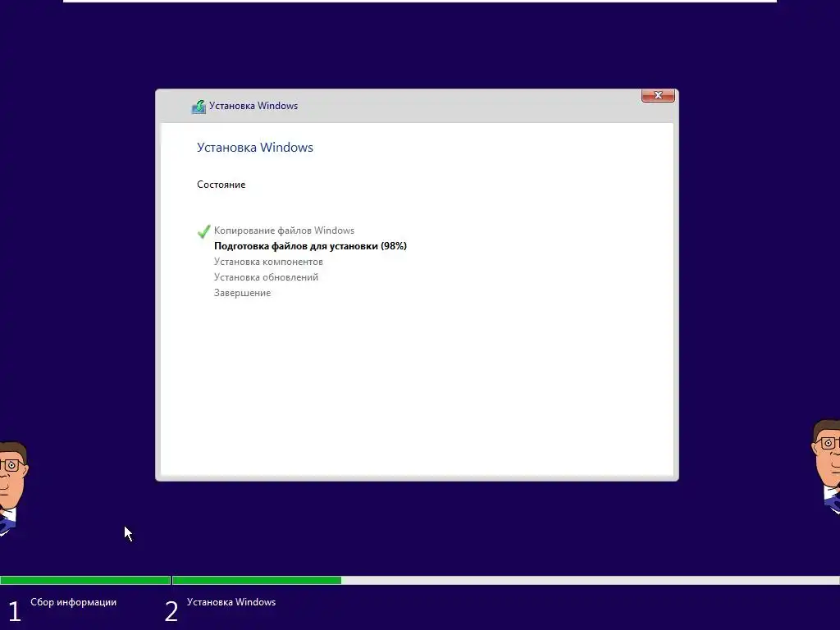Click 'Установка компонентов' step
Screen dimensions: 840x630
pyautogui.click(x=268, y=262)
